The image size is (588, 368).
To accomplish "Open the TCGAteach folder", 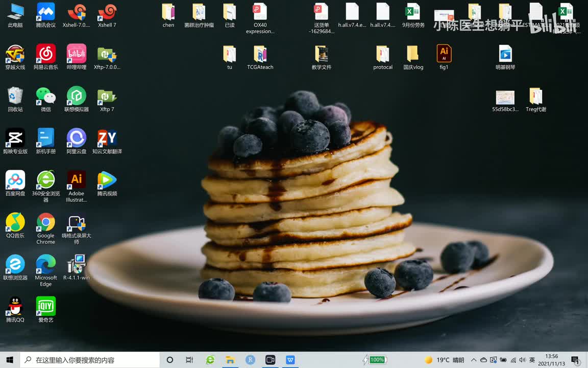I will coord(260,57).
